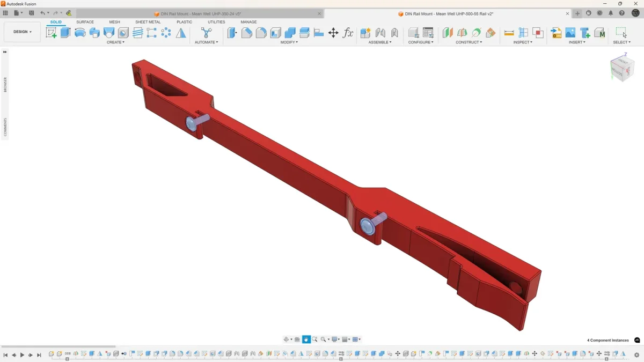Open the DESIGN workspace dropdown

point(22,32)
